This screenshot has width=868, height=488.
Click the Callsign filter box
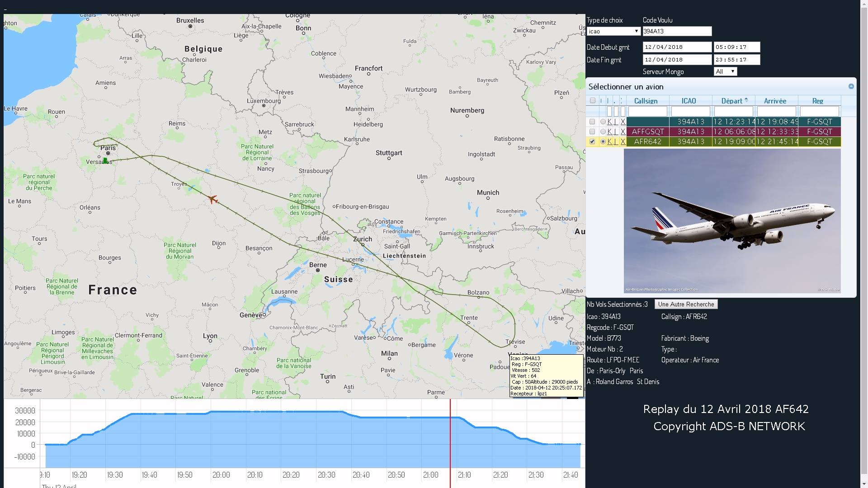click(x=647, y=111)
